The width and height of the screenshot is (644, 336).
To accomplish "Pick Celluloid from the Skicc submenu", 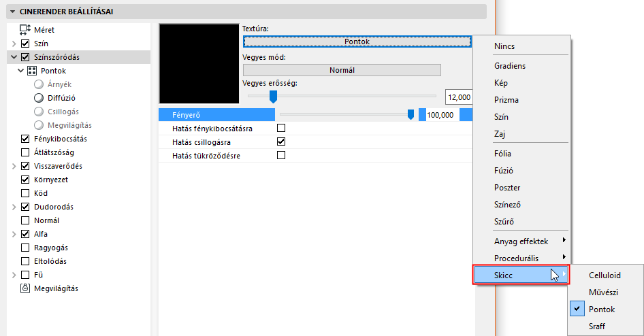I will (605, 275).
